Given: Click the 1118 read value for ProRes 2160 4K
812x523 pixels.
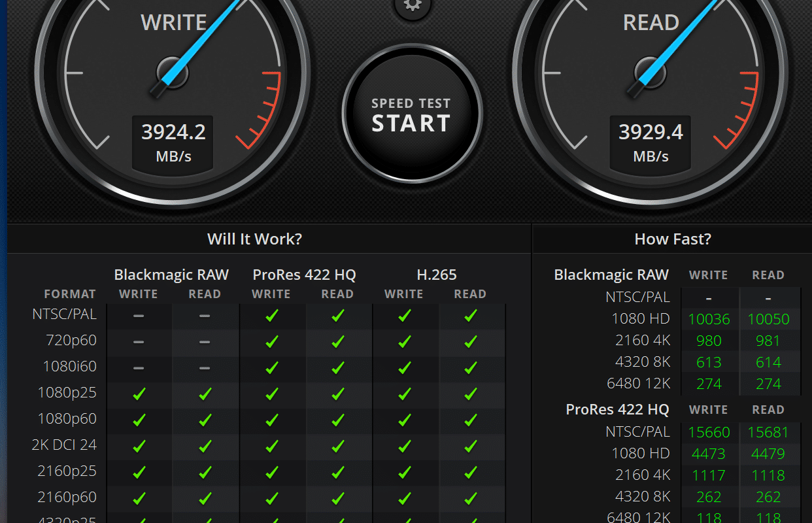Looking at the screenshot, I should click(768, 475).
